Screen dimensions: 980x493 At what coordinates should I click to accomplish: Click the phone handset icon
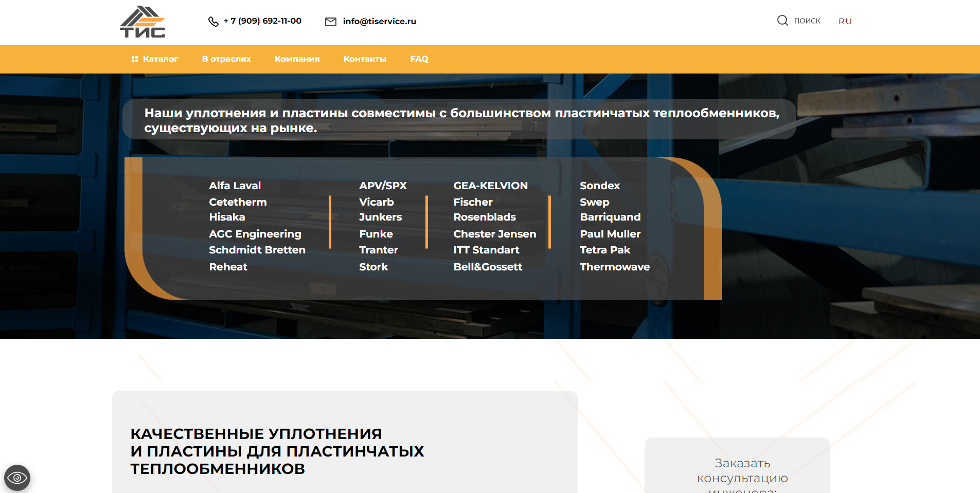pos(213,22)
